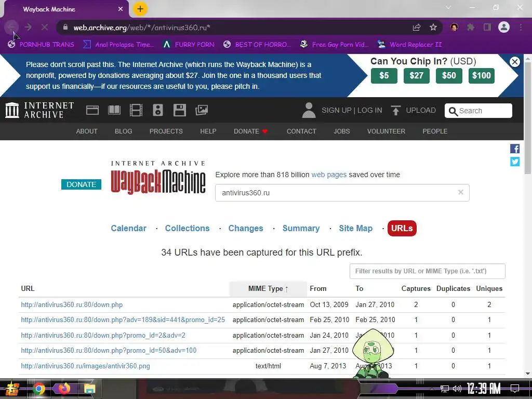Click the volume icon in system tray
Viewport: 532px width, 399px height.
point(457,389)
